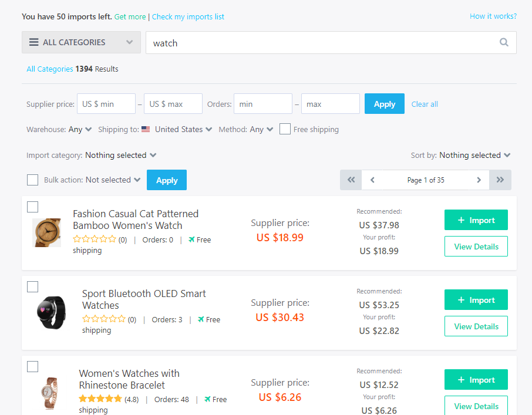The height and width of the screenshot is (415, 532).
Task: Click the search magnifier icon
Action: click(504, 42)
